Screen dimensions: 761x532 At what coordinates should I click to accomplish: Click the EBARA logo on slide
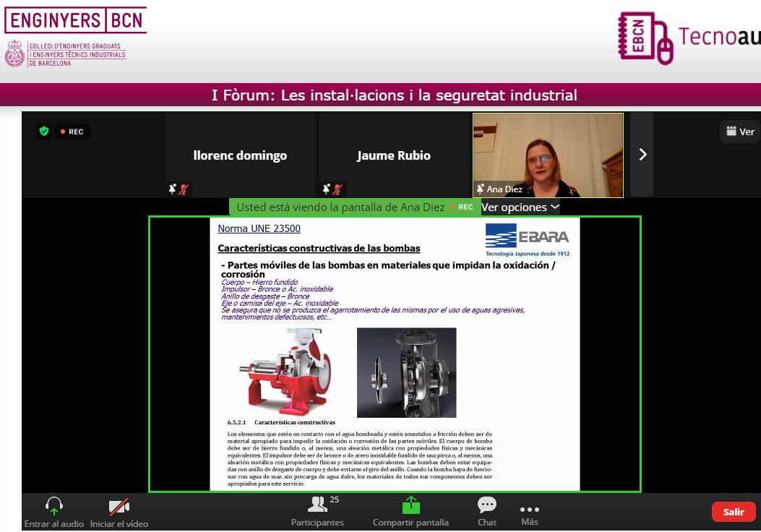click(527, 236)
